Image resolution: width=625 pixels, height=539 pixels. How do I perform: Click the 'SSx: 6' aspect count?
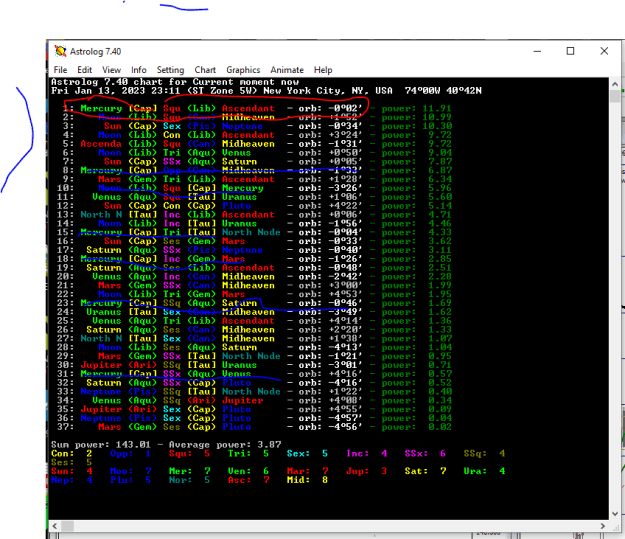coord(425,453)
